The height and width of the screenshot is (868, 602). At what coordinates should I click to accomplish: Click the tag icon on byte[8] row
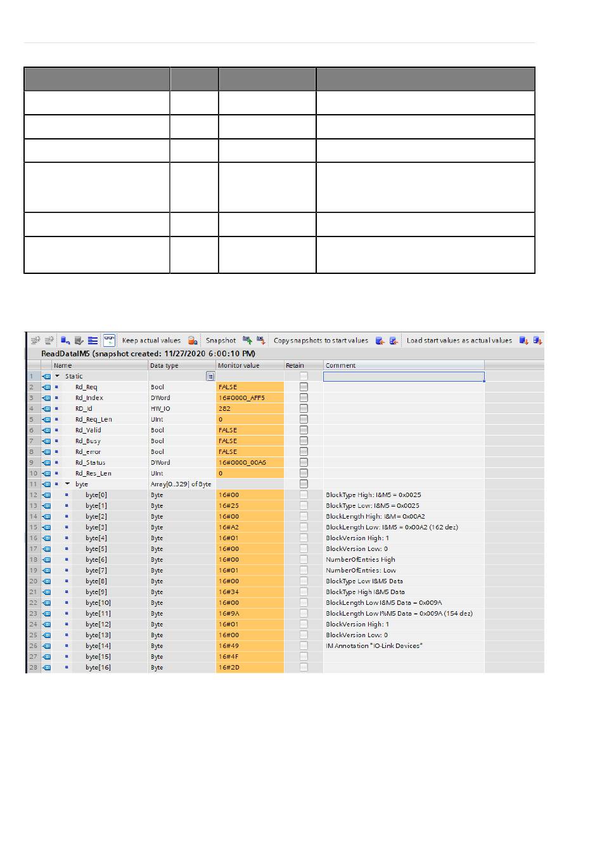pos(46,581)
